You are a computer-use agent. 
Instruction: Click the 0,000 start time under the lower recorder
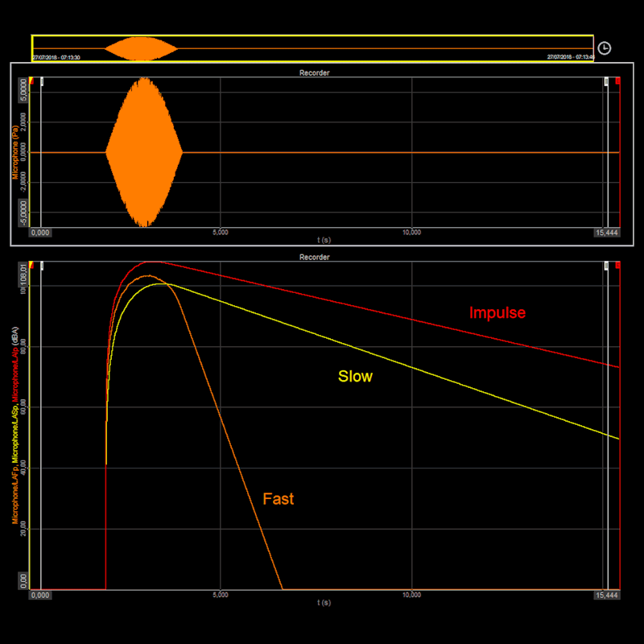[40, 595]
